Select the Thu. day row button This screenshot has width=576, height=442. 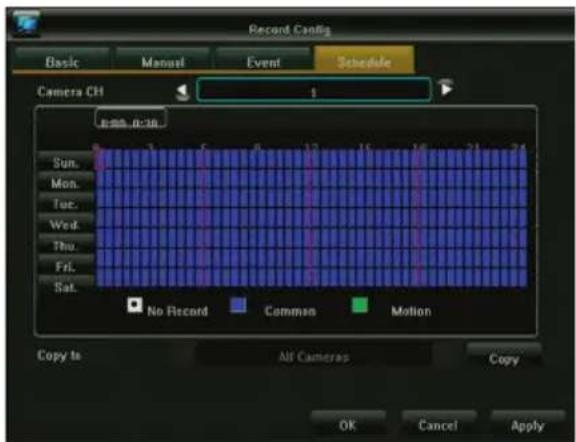tap(66, 244)
